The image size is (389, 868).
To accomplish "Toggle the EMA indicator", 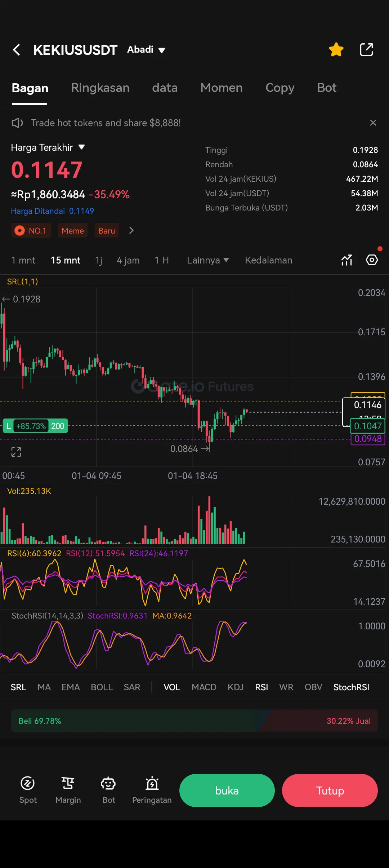I will pyautogui.click(x=71, y=687).
